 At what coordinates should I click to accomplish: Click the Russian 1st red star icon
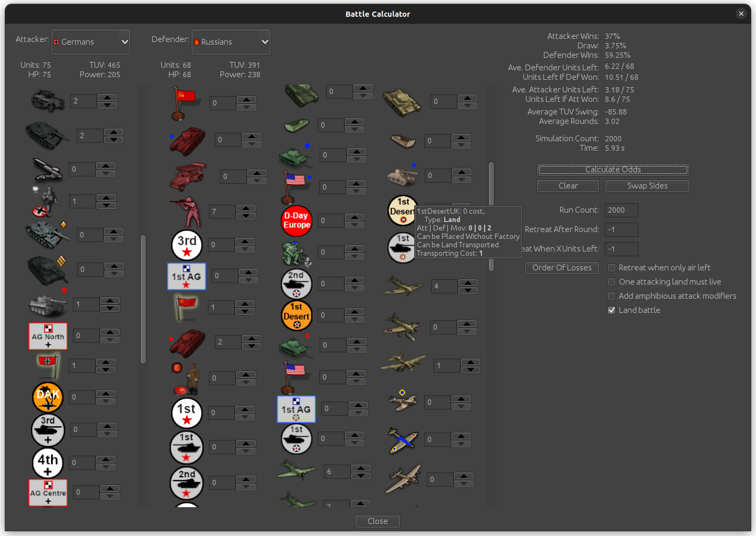point(187,413)
